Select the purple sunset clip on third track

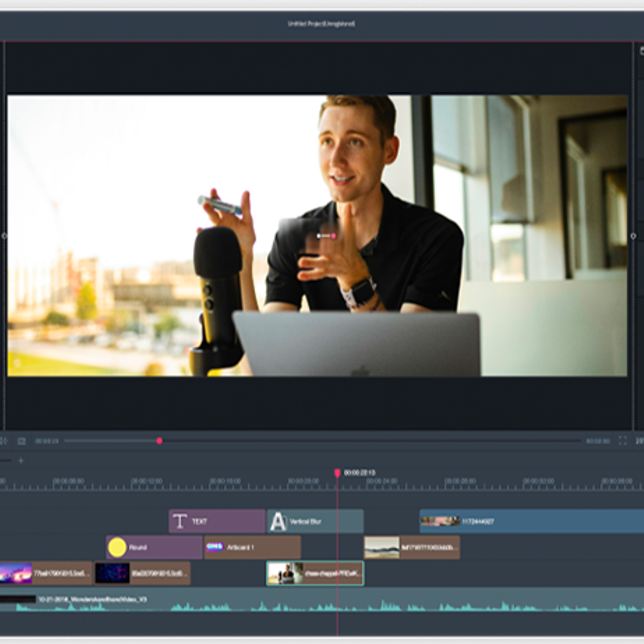click(45, 573)
